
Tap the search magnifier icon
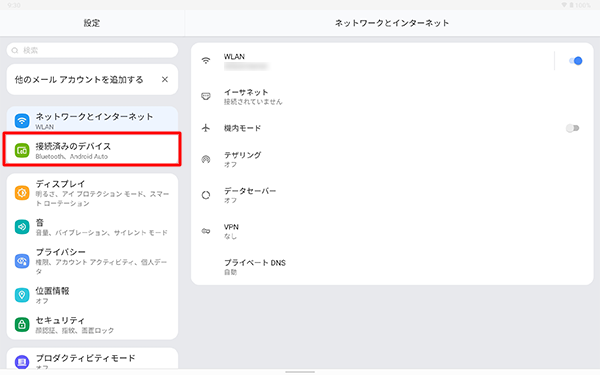click(x=15, y=50)
